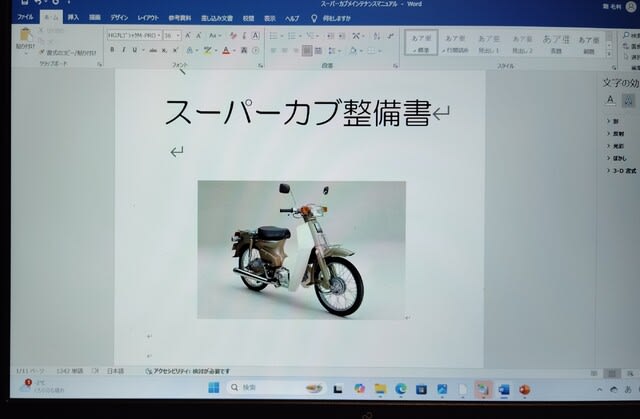Click Text Effects icon in side pane

point(628,100)
